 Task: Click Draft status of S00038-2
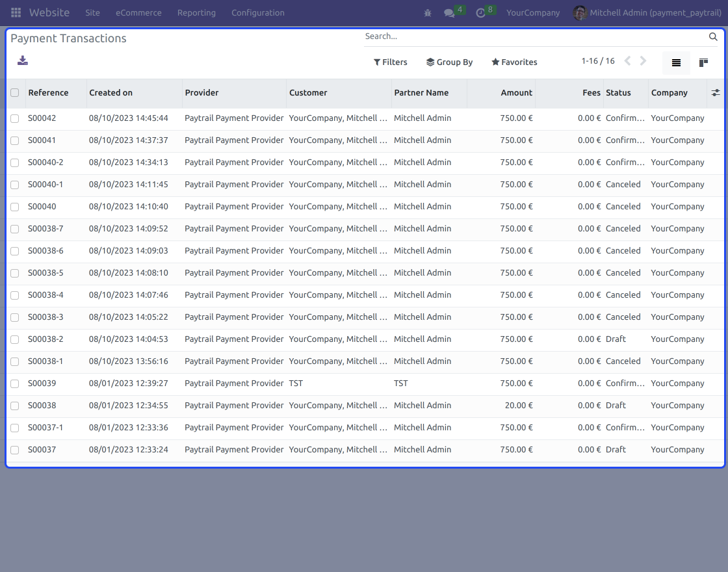[616, 339]
